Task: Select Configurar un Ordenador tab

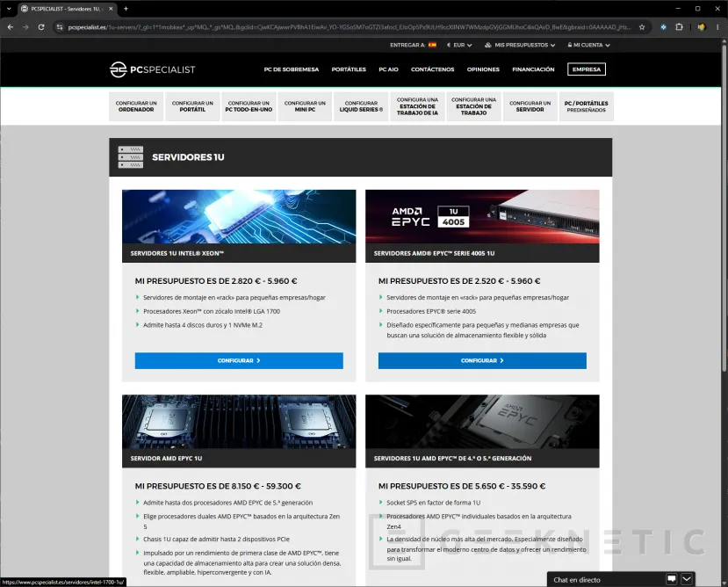Action: pos(136,106)
